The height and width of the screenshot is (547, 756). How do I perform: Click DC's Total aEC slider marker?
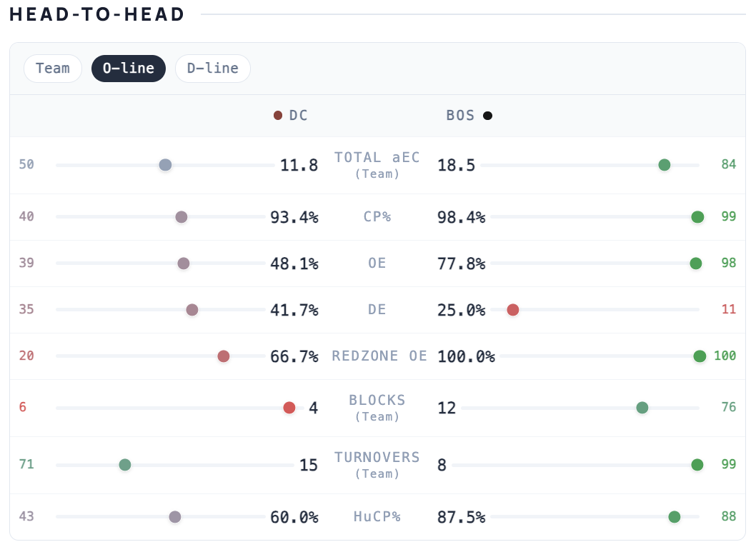click(x=165, y=165)
